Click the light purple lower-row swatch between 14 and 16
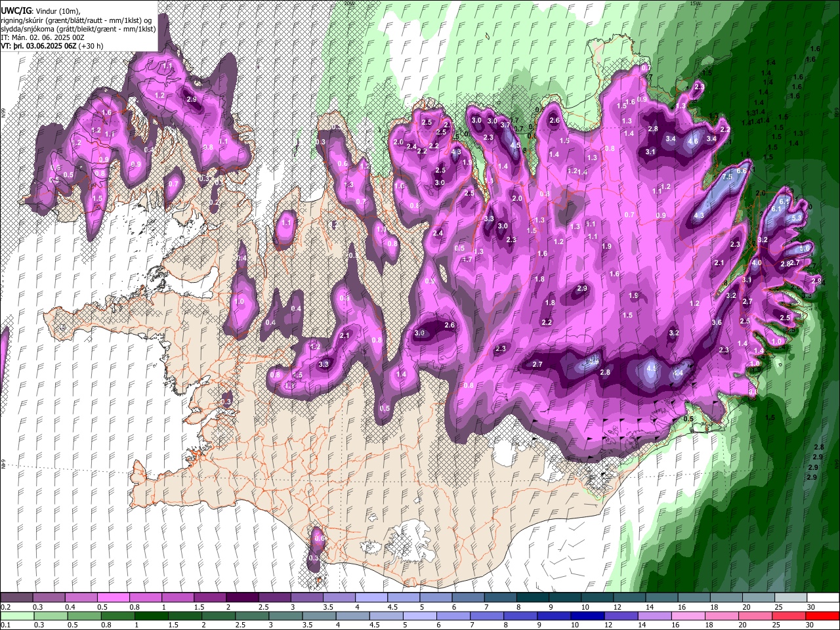 pyautogui.click(x=655, y=616)
